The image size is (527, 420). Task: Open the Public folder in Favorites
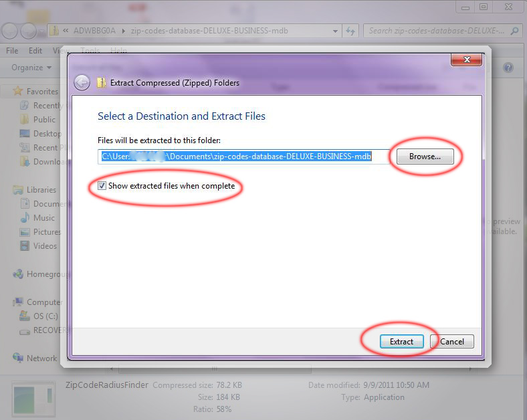coord(44,120)
